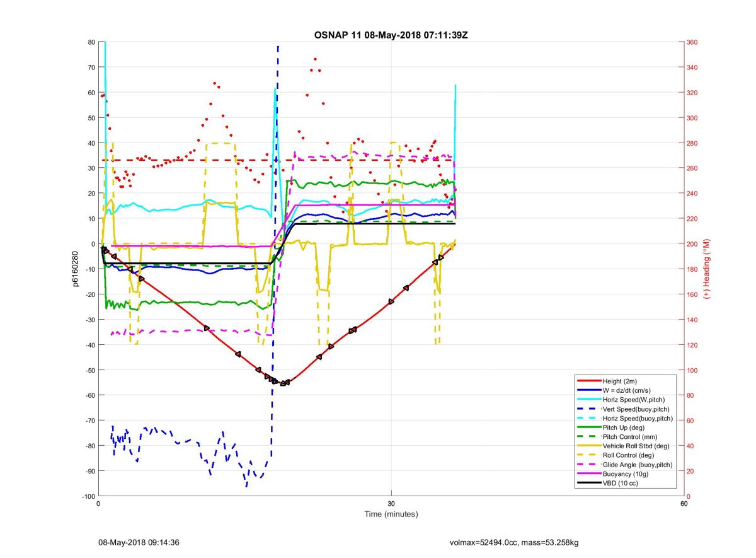Click the "(+) Heading (°M)" axis label

706,269
